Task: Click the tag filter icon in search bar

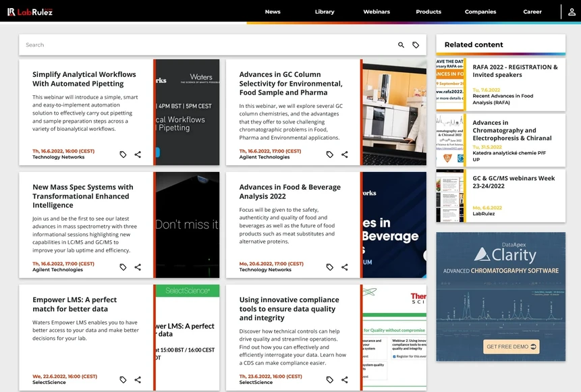Action: (416, 45)
